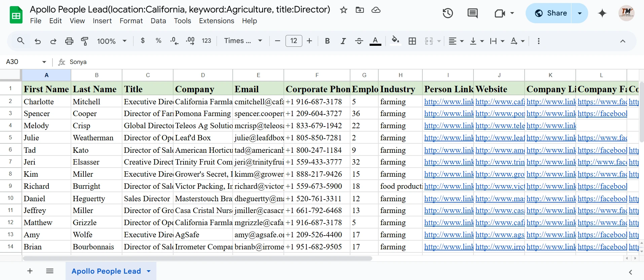The height and width of the screenshot is (280, 644).
Task: Show more toolbar options three dots
Action: point(539,41)
